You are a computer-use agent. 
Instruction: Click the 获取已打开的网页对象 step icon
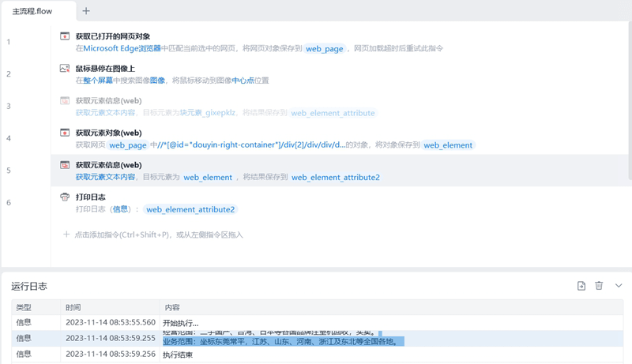pos(65,36)
